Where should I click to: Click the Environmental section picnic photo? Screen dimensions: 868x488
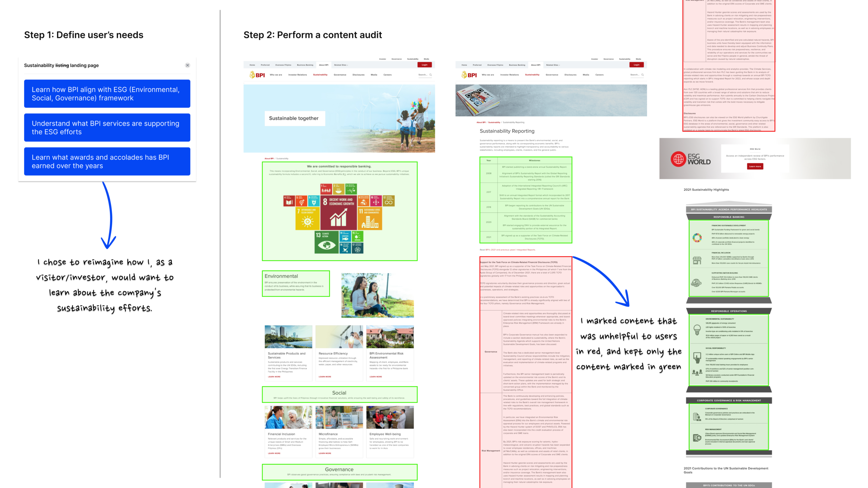point(377,295)
